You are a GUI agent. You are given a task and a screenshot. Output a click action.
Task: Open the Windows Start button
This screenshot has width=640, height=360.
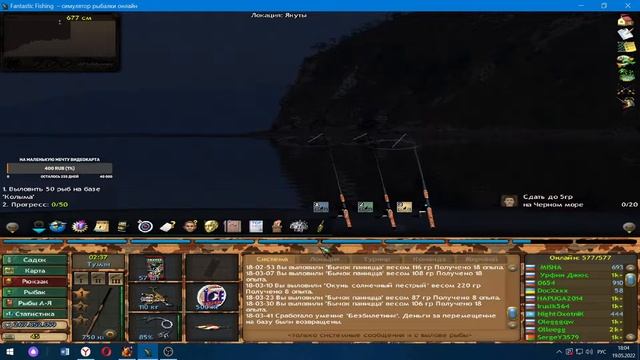(x=10, y=352)
